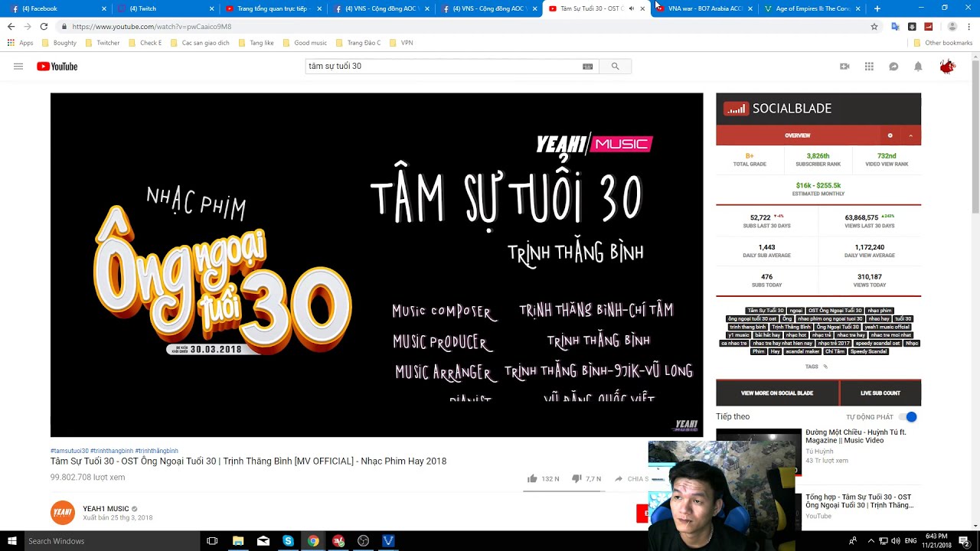Open the YouTube account avatar menu
Viewport: 980px width, 551px height.
point(948,67)
